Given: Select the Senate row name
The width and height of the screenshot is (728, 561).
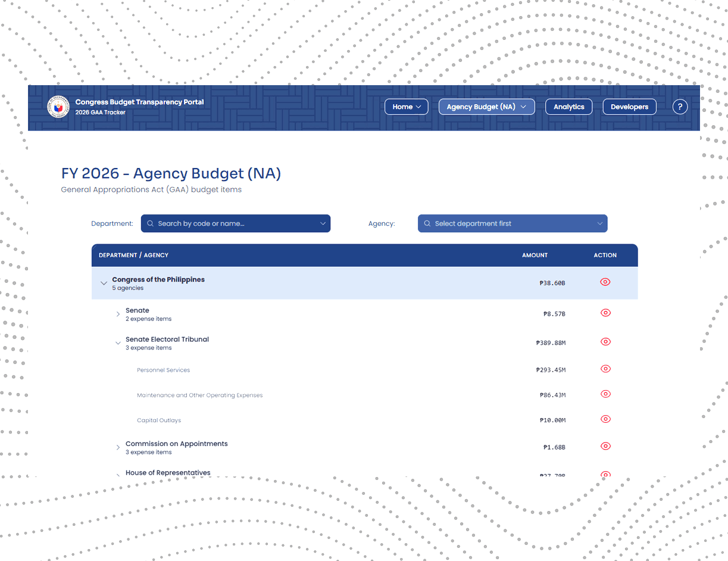Looking at the screenshot, I should (138, 310).
